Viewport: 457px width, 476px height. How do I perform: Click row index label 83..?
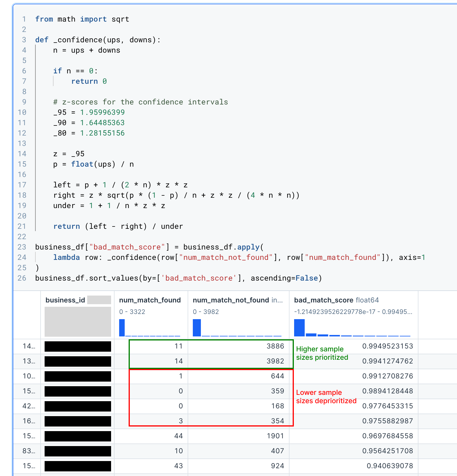(x=28, y=451)
